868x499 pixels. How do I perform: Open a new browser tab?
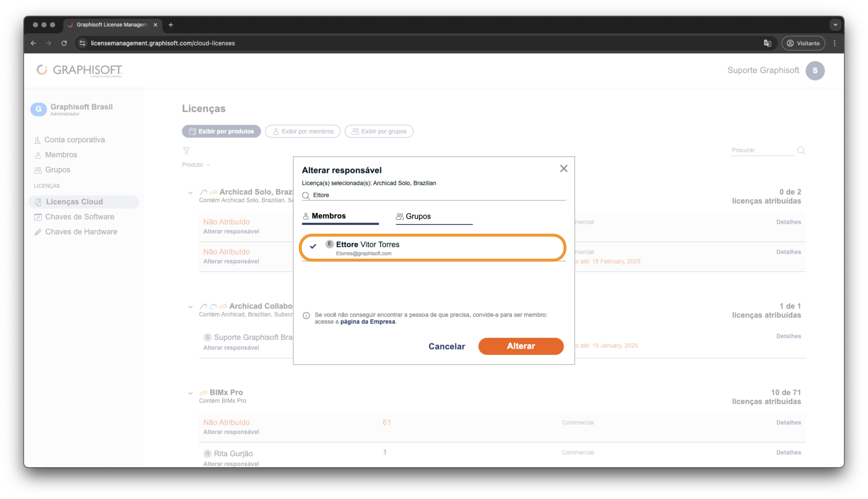coord(171,25)
